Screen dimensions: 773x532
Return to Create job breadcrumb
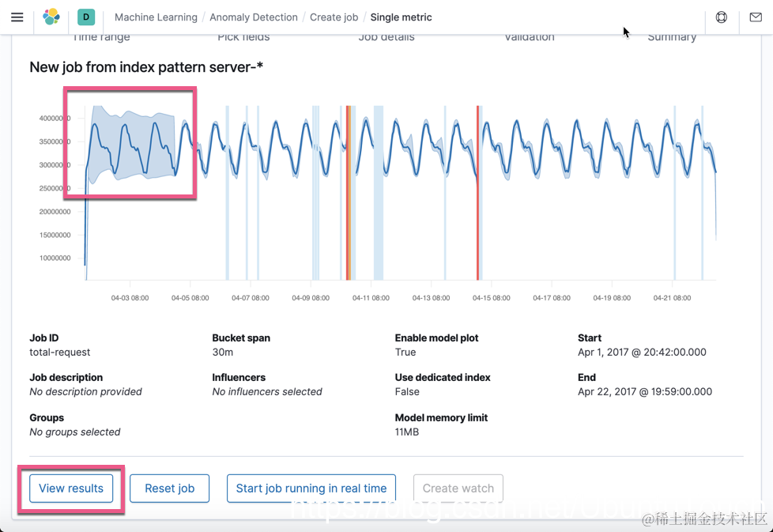[x=334, y=17]
